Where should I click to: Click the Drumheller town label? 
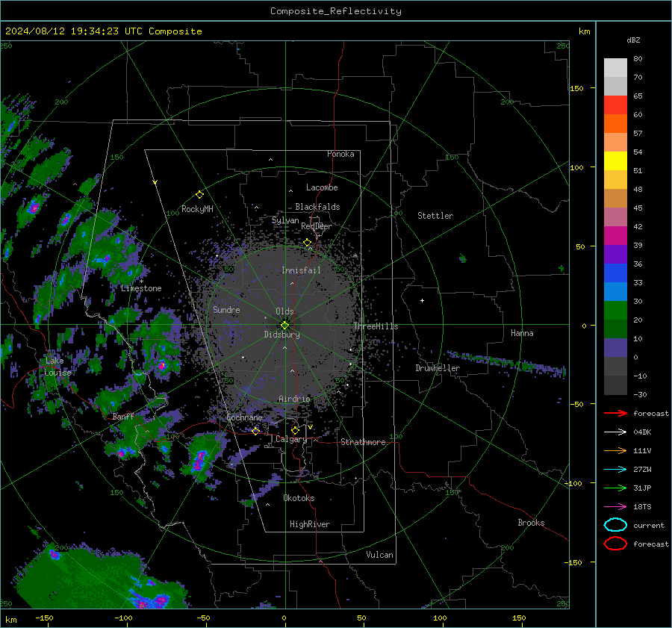438,368
